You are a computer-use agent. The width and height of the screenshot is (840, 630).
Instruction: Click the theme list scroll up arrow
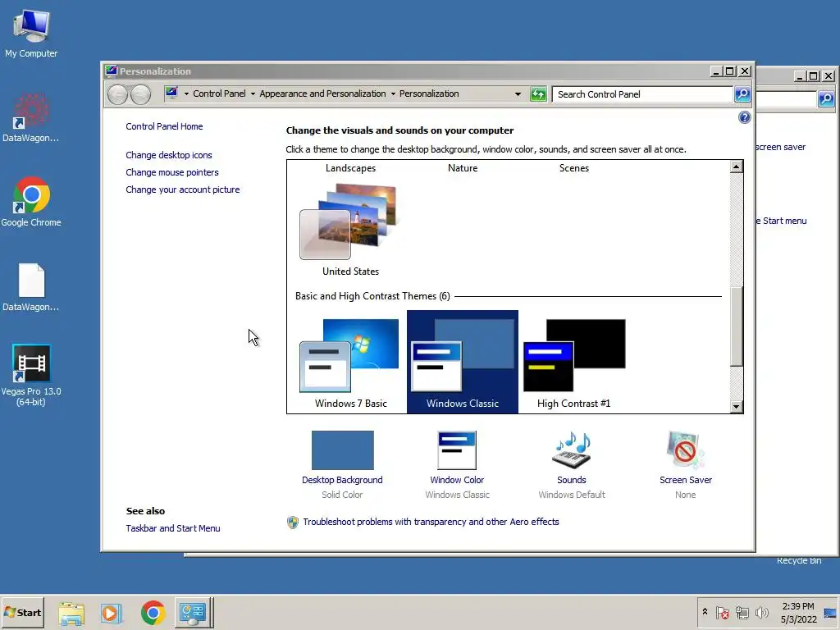tap(736, 167)
